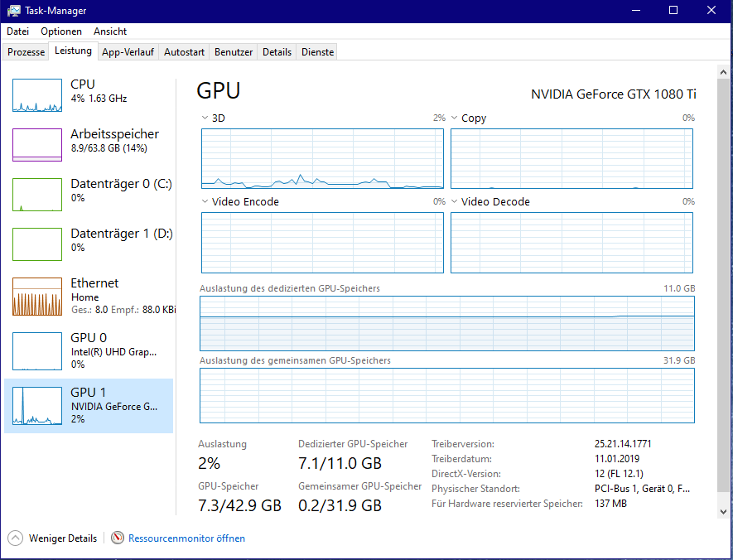Click the Video Decode graph
Screen dimensions: 733x560
click(571, 243)
